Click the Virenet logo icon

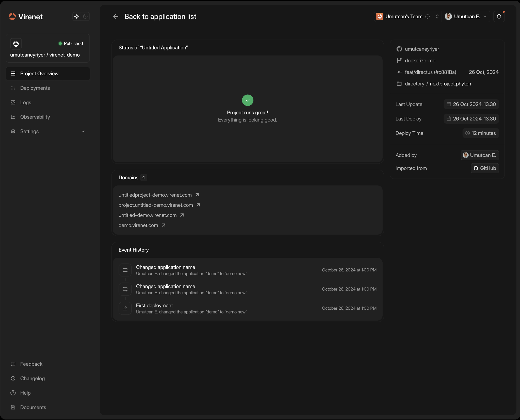tap(12, 16)
